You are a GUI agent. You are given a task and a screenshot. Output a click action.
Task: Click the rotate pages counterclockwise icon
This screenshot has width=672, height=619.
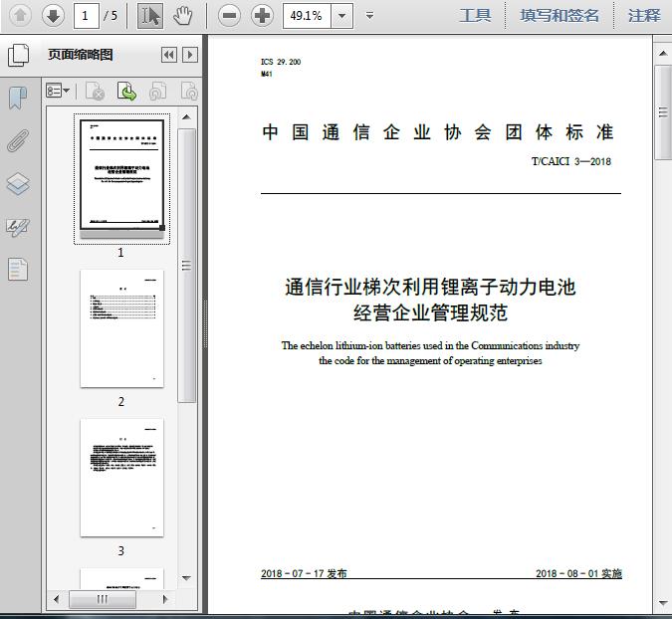(157, 91)
